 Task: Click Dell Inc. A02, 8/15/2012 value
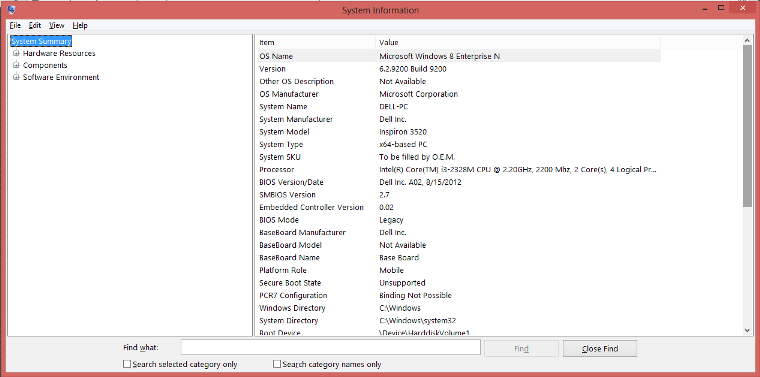tap(420, 182)
